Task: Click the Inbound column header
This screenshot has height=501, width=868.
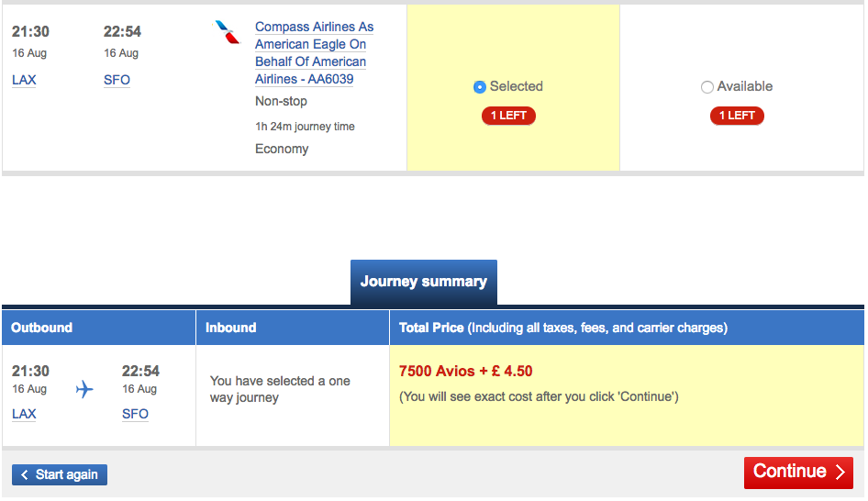Action: 293,328
